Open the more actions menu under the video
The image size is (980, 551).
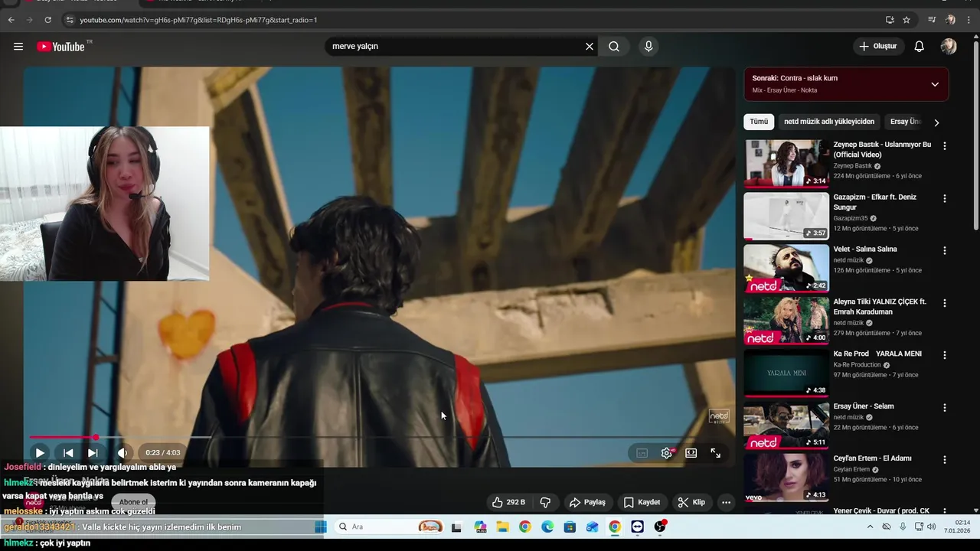(x=726, y=503)
